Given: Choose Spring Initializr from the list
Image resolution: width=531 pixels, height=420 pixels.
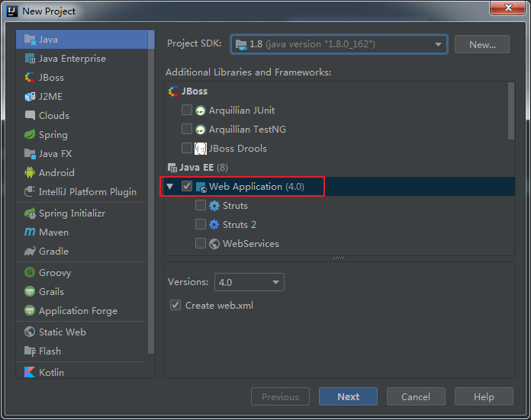Looking at the screenshot, I should pyautogui.click(x=72, y=213).
